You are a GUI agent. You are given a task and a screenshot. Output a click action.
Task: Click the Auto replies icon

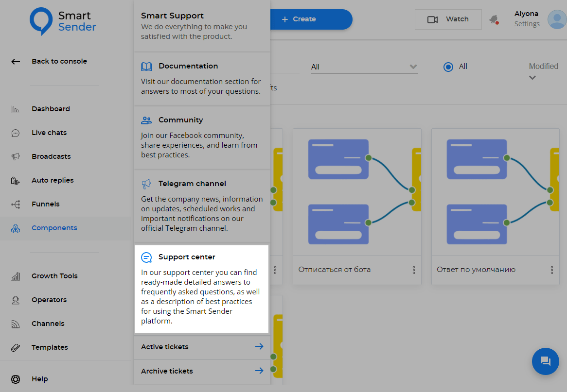coord(16,181)
